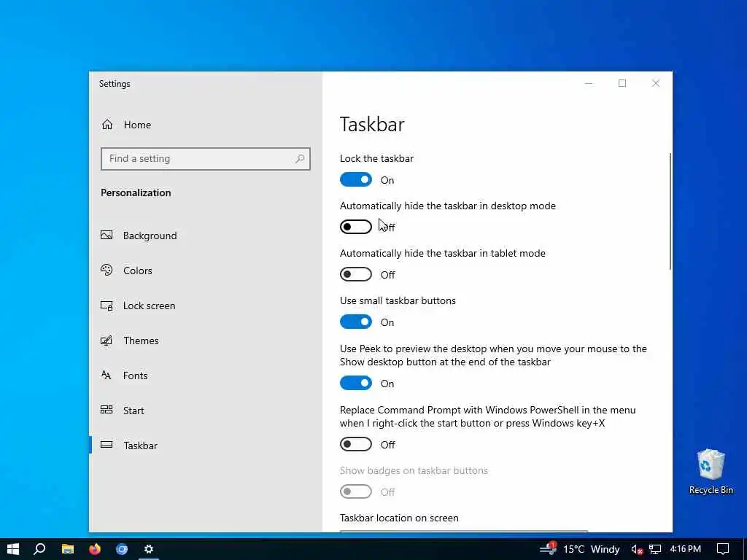This screenshot has height=560, width=747.
Task: Open the weather widget showing 15°C Windy
Action: pos(579,549)
